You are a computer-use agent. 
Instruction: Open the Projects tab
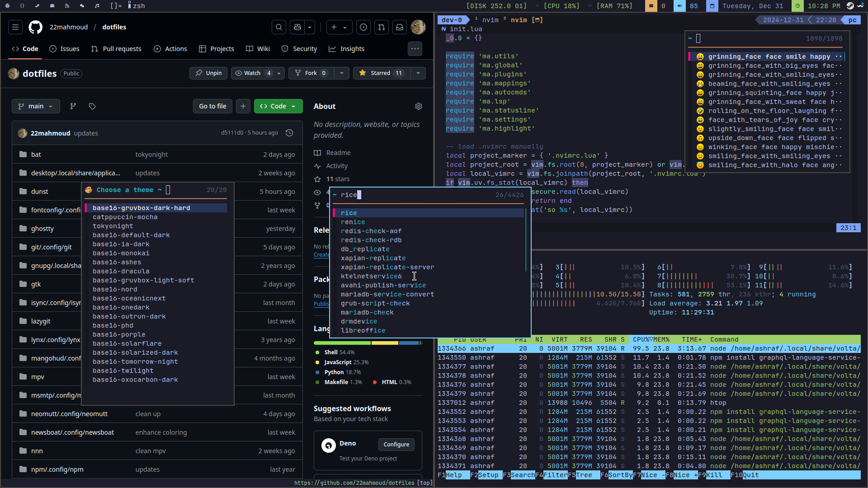217,49
